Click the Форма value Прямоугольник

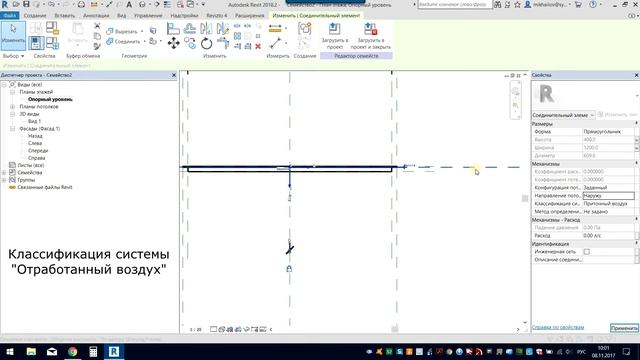click(x=608, y=131)
